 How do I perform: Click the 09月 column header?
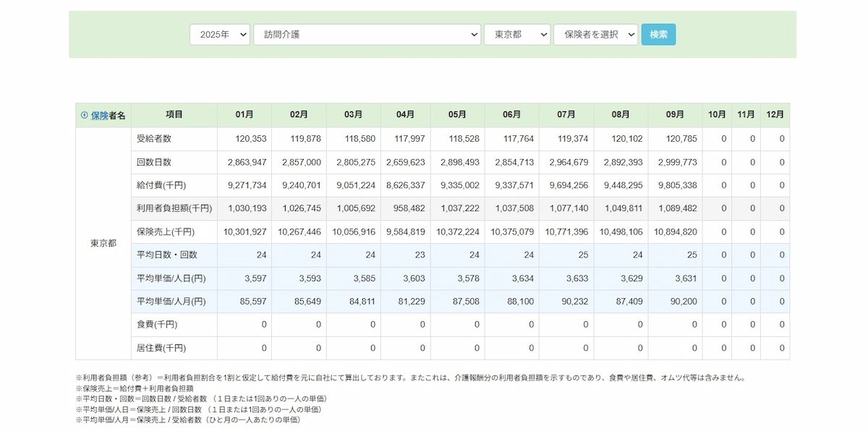point(674,115)
